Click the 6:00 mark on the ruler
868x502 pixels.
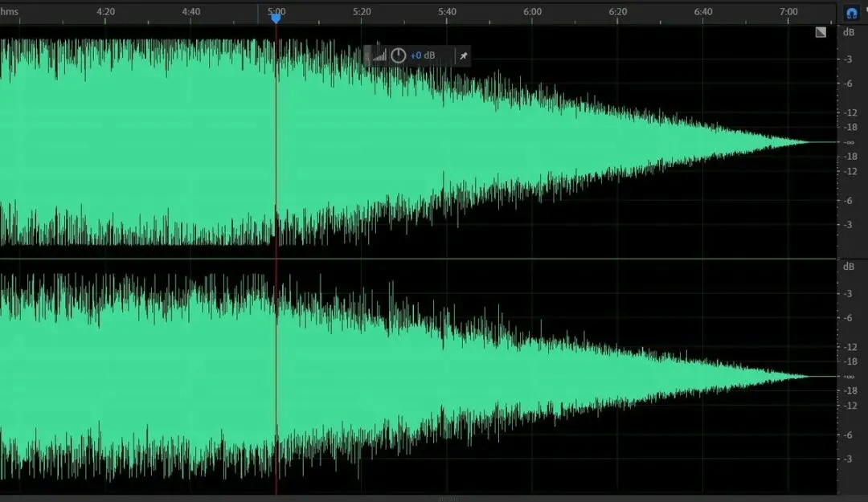(533, 11)
